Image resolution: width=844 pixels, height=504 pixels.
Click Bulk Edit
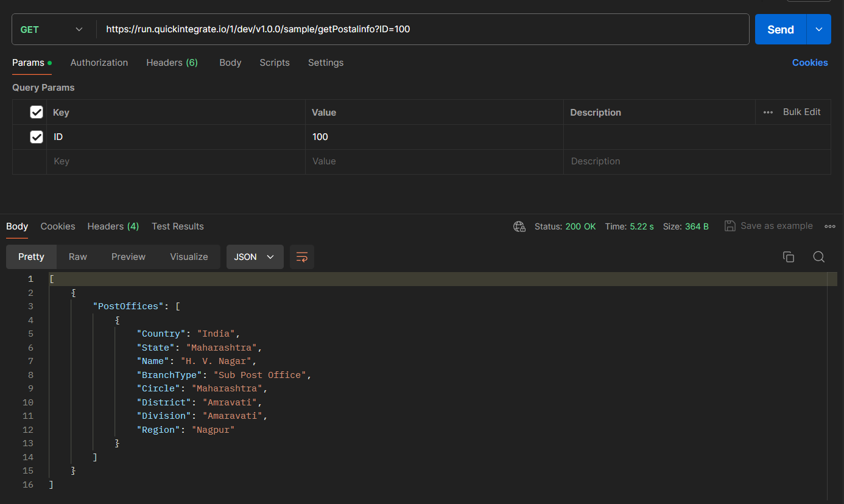[x=802, y=112]
